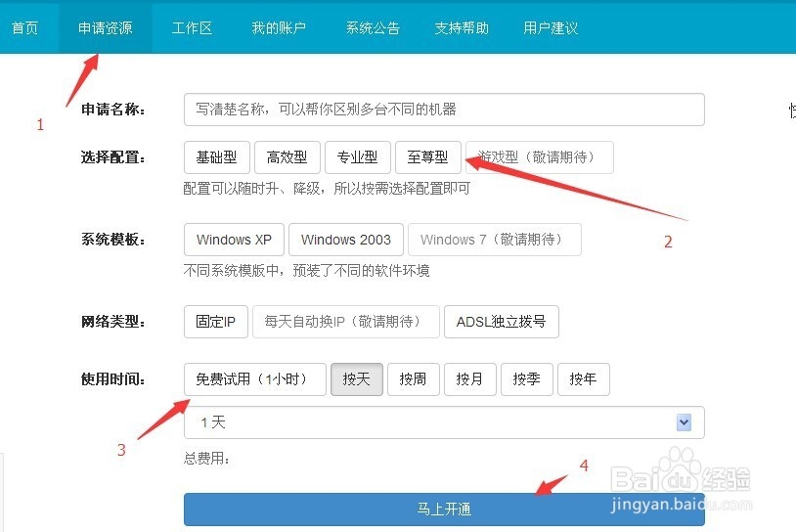The width and height of the screenshot is (796, 532).
Task: Click the 马上开通 submit button
Action: click(444, 510)
